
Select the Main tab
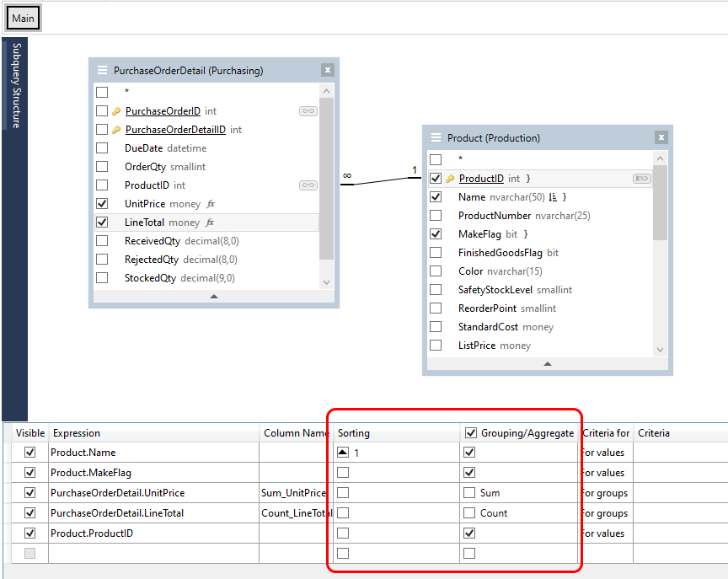pyautogui.click(x=22, y=17)
